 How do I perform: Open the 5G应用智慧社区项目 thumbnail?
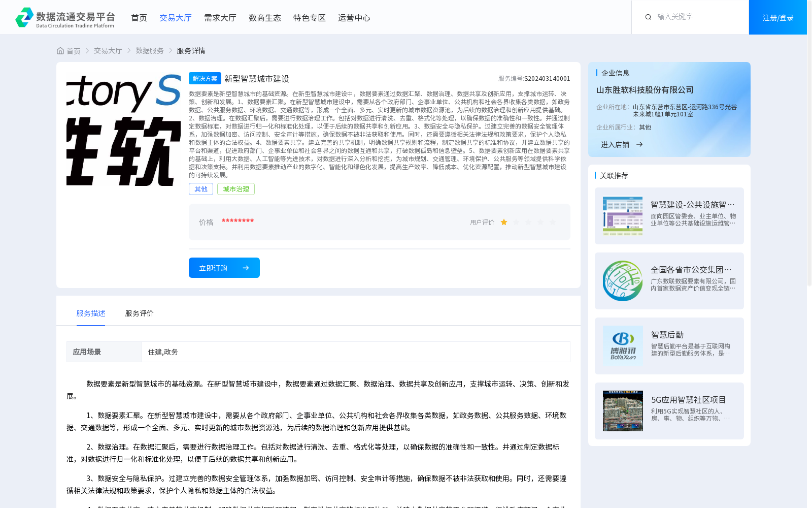[623, 411]
